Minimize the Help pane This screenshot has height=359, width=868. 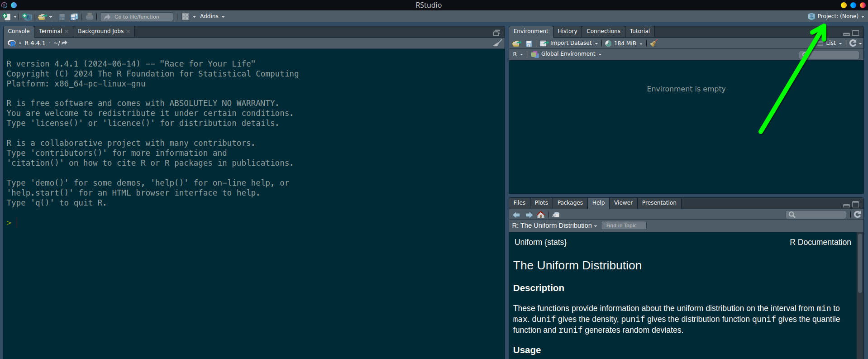pyautogui.click(x=846, y=205)
